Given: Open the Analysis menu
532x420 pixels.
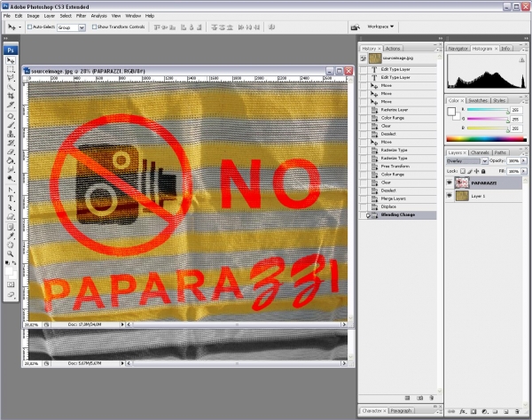Looking at the screenshot, I should coord(98,16).
